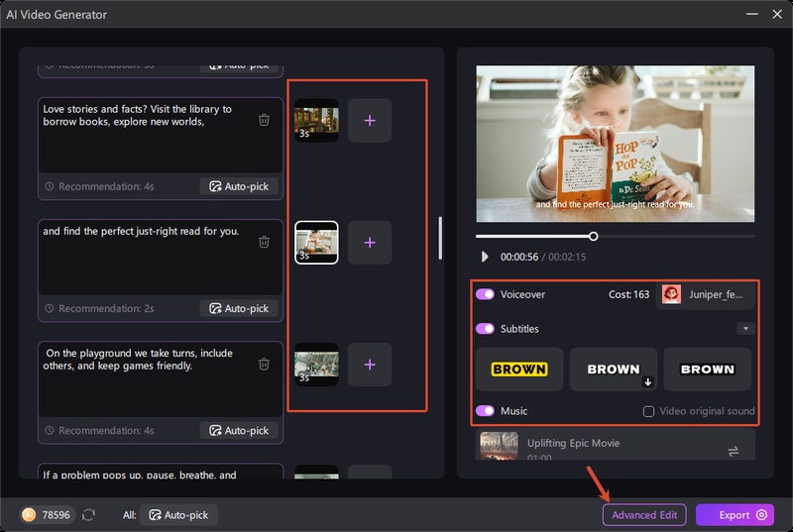Toggle the Voiceover switch

tap(485, 294)
